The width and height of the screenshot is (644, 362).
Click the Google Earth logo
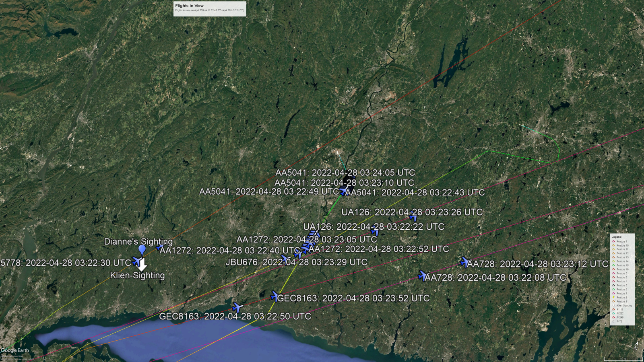point(15,350)
